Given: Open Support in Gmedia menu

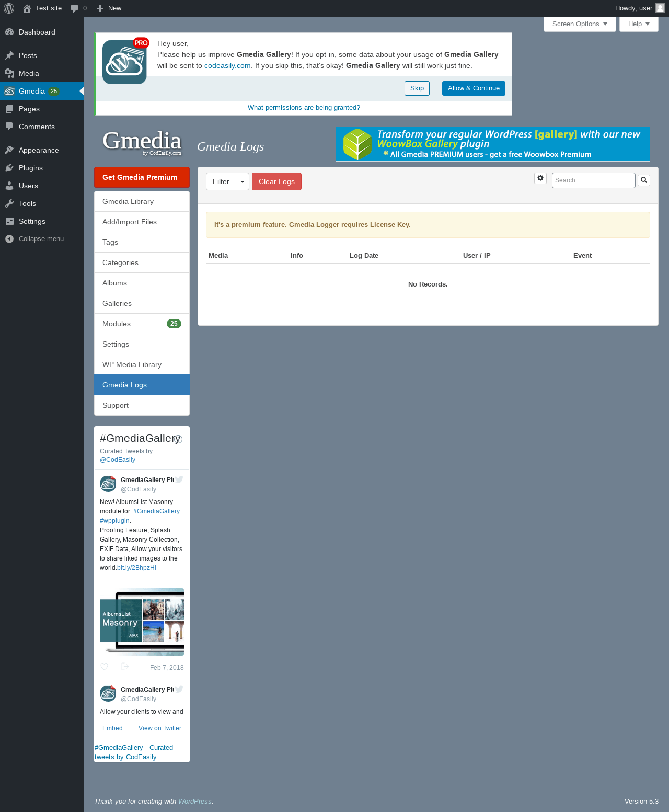Looking at the screenshot, I should point(142,405).
